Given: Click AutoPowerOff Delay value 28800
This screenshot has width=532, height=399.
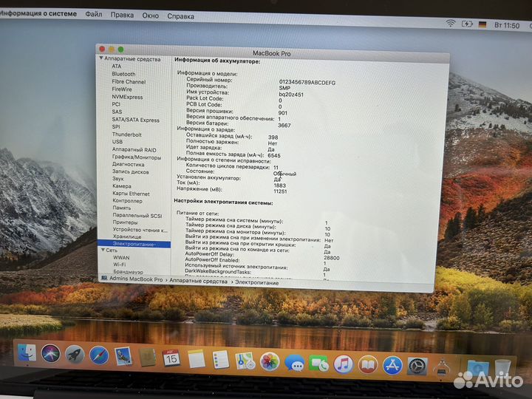Looking at the screenshot, I should [x=332, y=258].
